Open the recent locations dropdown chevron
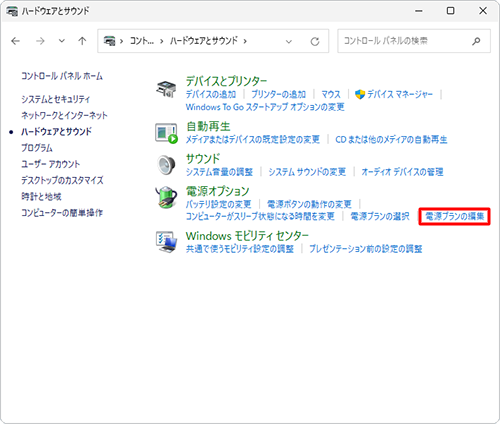Image resolution: width=500 pixels, height=424 pixels. click(62, 41)
